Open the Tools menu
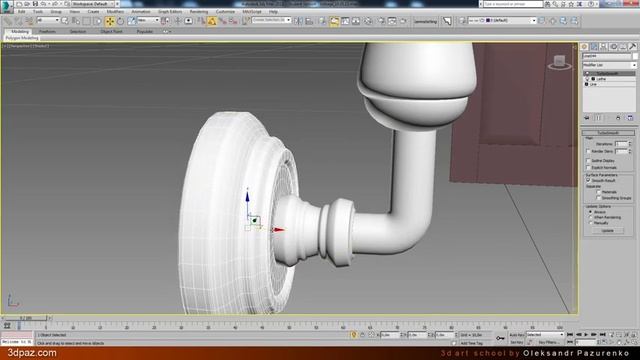The width and height of the screenshot is (640, 360). tap(38, 12)
